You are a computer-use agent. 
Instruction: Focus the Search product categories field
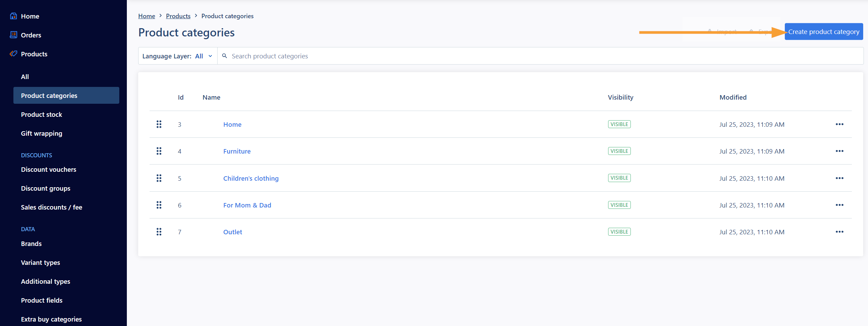tap(540, 56)
